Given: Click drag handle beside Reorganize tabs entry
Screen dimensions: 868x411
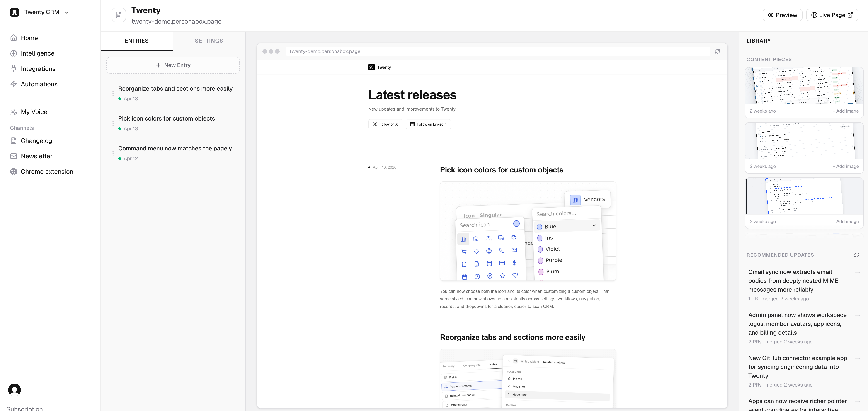Looking at the screenshot, I should point(113,93).
